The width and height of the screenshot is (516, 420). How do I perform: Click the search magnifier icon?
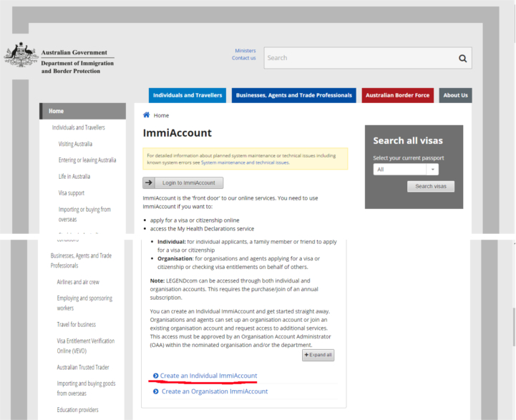tap(463, 58)
